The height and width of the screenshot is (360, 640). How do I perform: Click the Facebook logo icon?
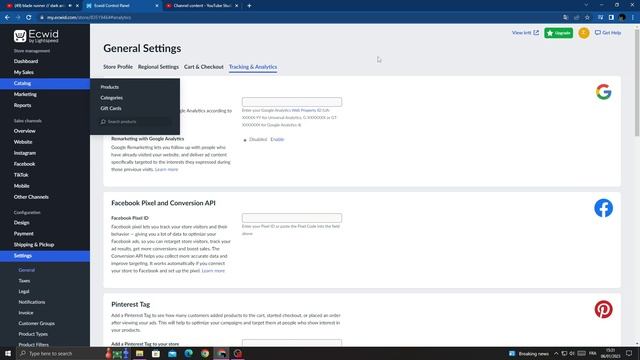(x=603, y=208)
